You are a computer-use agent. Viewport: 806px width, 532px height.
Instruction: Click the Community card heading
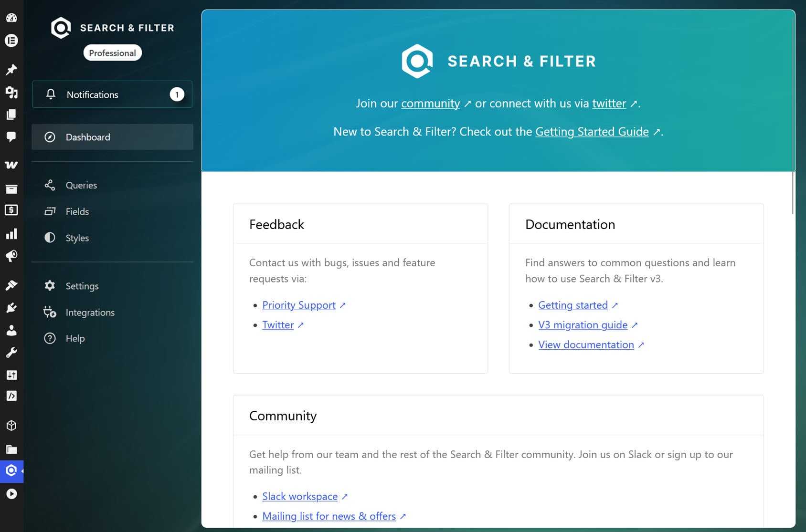[x=283, y=416]
